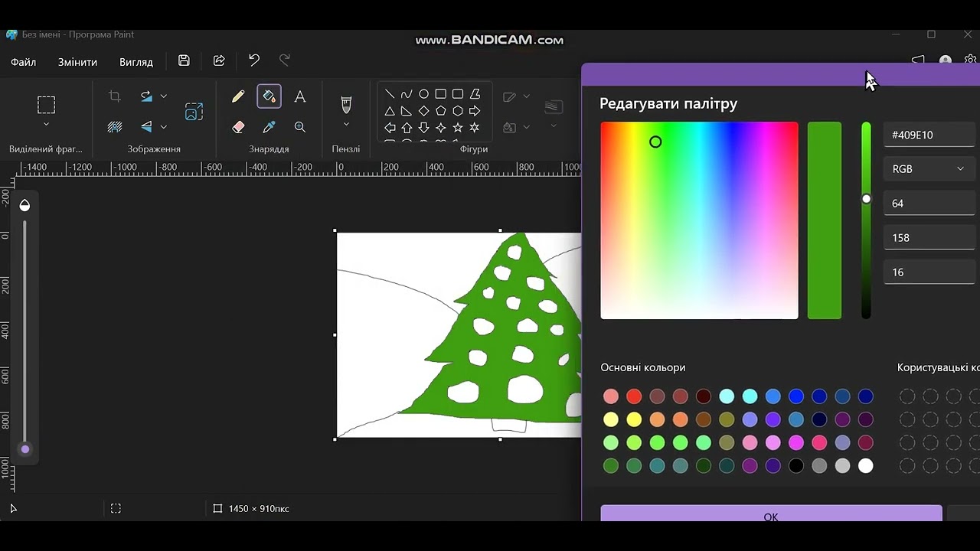Screen dimensions: 980x551
Task: Click the green value field 158
Action: click(929, 238)
